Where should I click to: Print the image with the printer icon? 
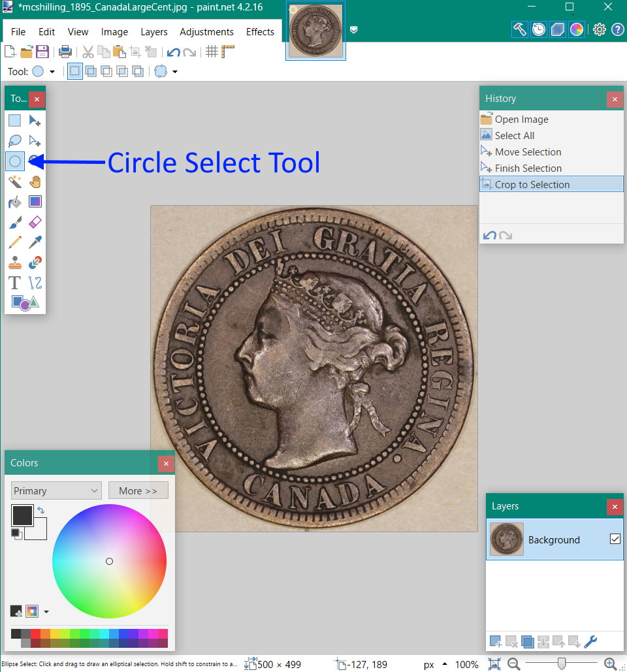pos(65,52)
